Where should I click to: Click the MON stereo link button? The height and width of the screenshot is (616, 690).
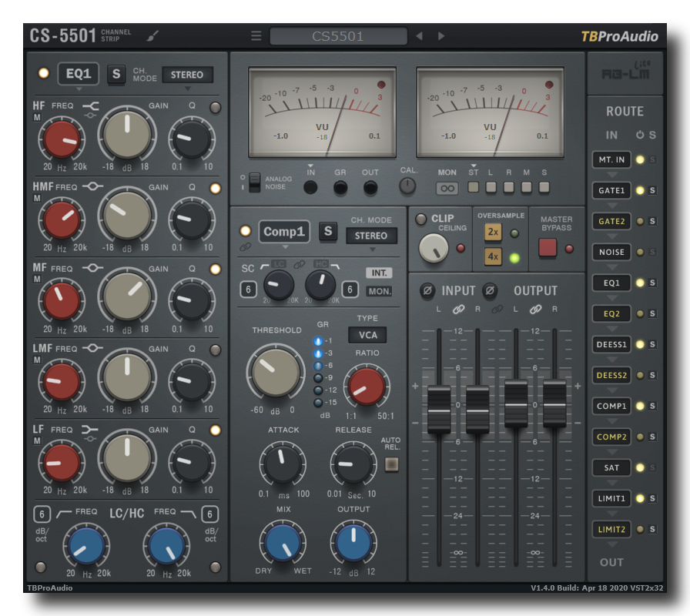pos(447,189)
